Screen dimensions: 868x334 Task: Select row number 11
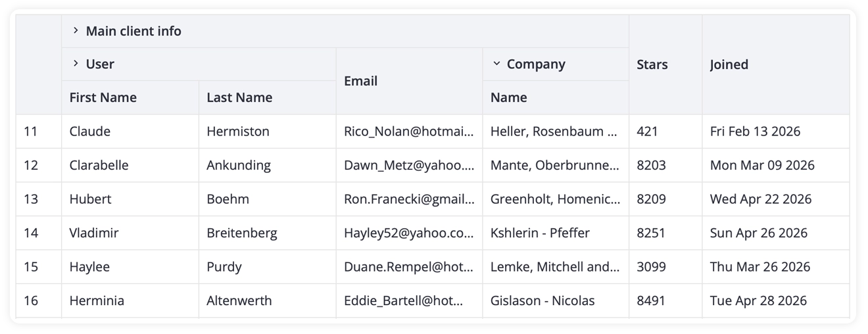pyautogui.click(x=31, y=131)
